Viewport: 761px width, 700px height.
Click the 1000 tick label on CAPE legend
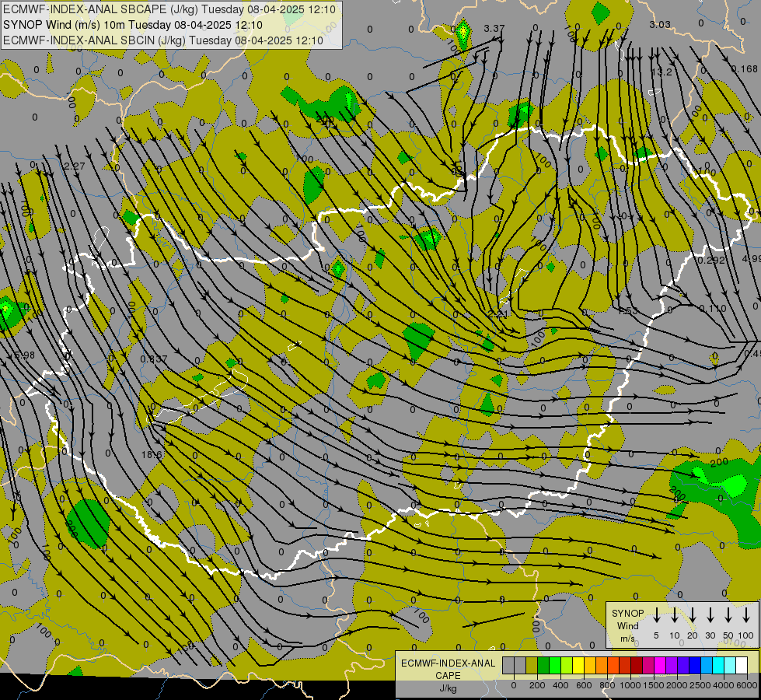[x=630, y=685]
